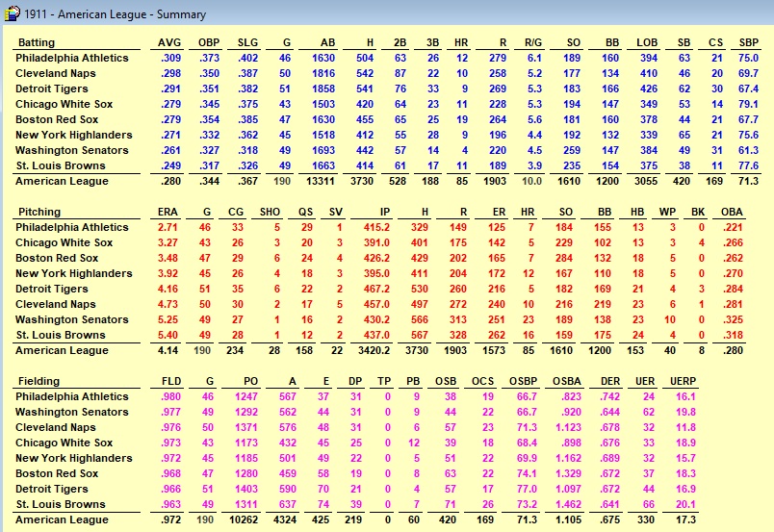774x532 pixels.
Task: Click the American League totals row in Pitching
Action: [379, 350]
